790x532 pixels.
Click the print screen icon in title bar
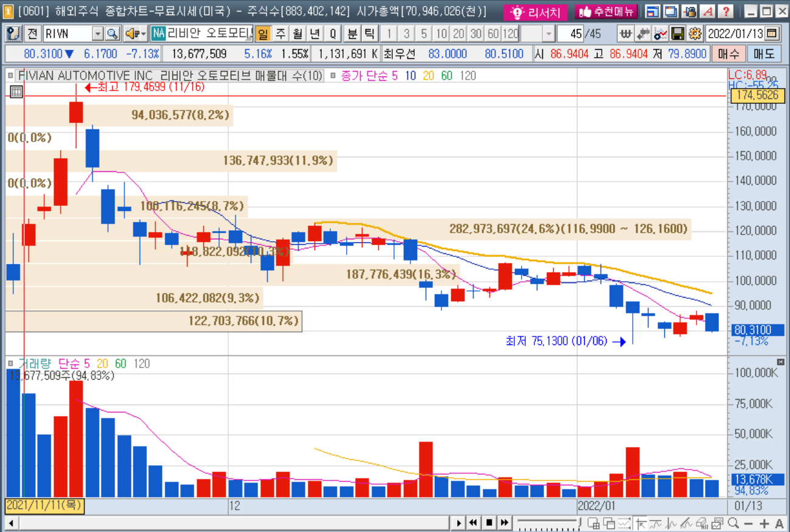(689, 12)
